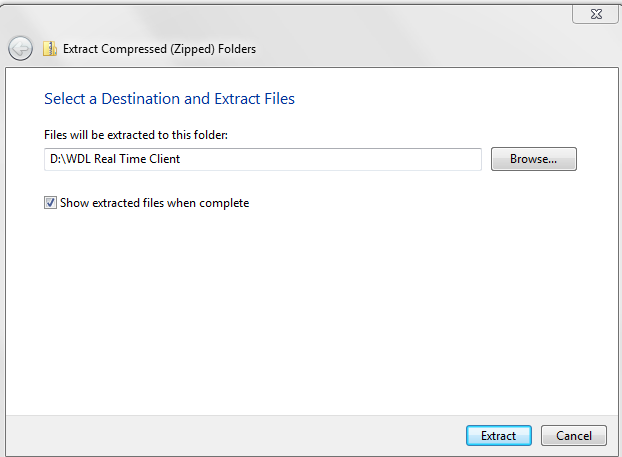Image resolution: width=622 pixels, height=457 pixels.
Task: Click the "Extract Compressed (Zipped) Folders" title text
Action: pyautogui.click(x=160, y=48)
